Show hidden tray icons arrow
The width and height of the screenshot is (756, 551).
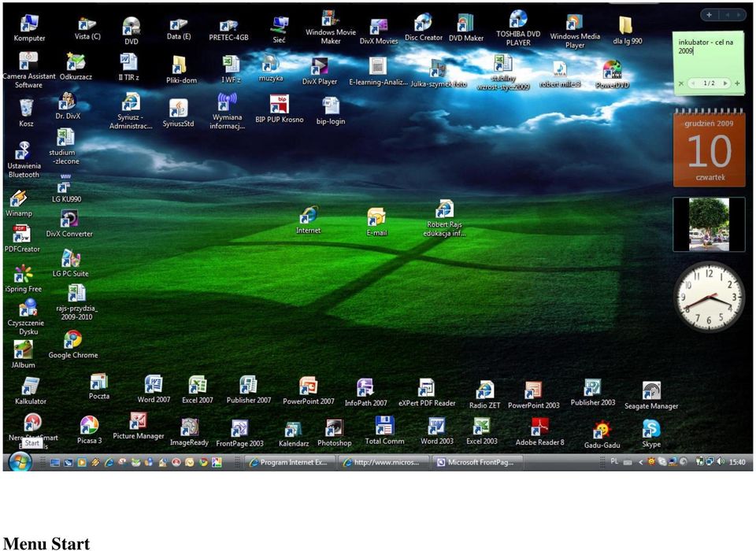(x=640, y=462)
